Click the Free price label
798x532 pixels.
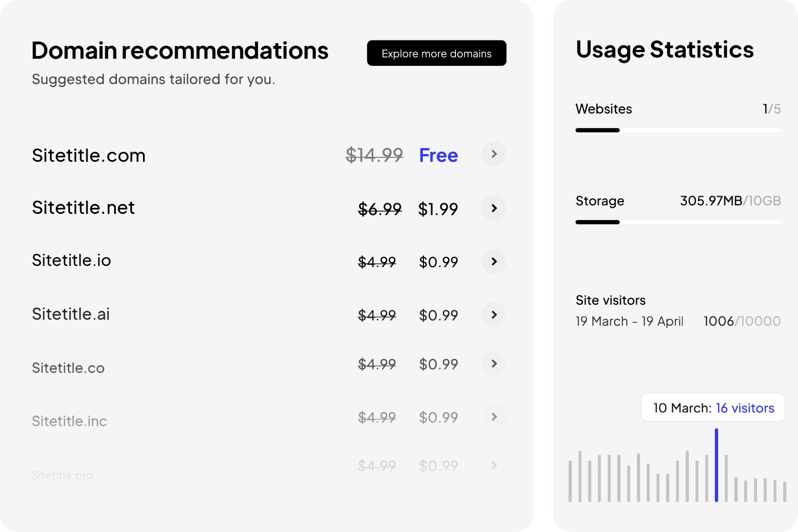click(438, 156)
